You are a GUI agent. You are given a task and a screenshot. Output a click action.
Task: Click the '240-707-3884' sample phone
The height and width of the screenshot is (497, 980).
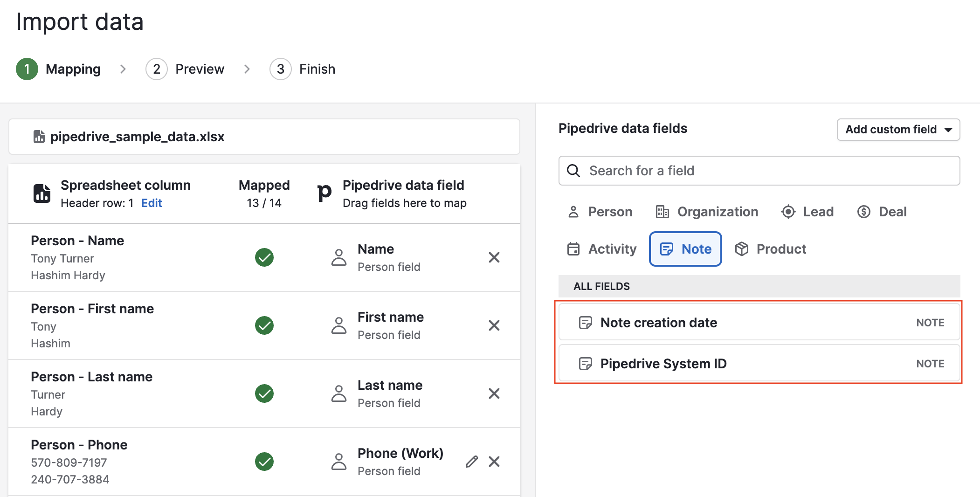pos(70,480)
